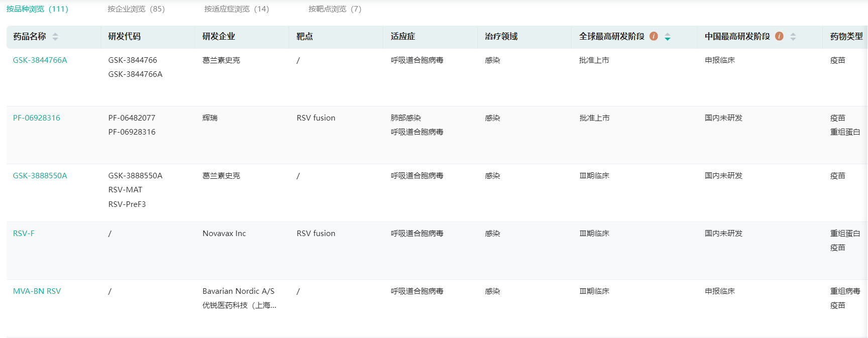Viewport: 868px width, 338px height.
Task: Sort by 全球最高研发阶段 arrows
Action: tap(668, 37)
